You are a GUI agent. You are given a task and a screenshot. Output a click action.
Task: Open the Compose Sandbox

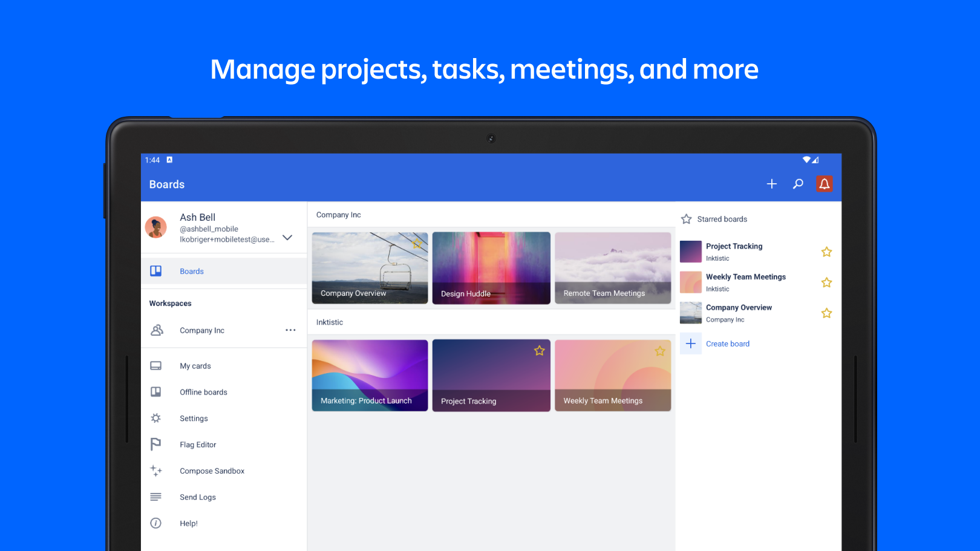coord(212,471)
